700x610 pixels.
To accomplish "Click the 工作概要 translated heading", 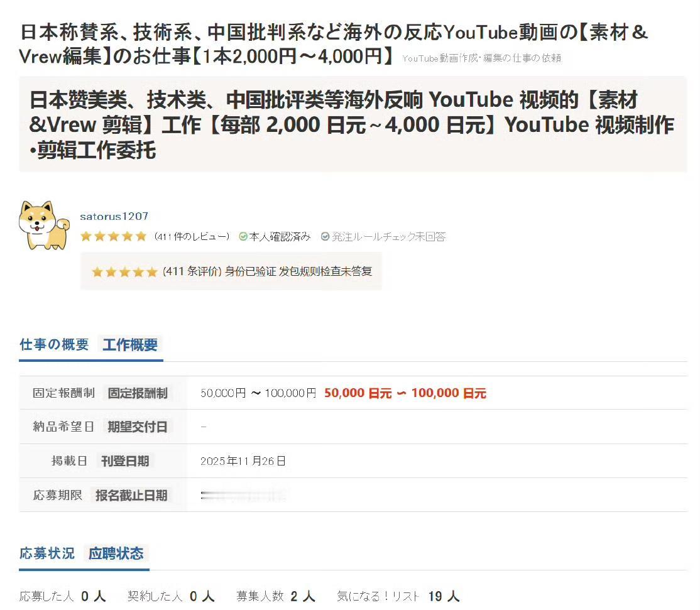I will (130, 345).
